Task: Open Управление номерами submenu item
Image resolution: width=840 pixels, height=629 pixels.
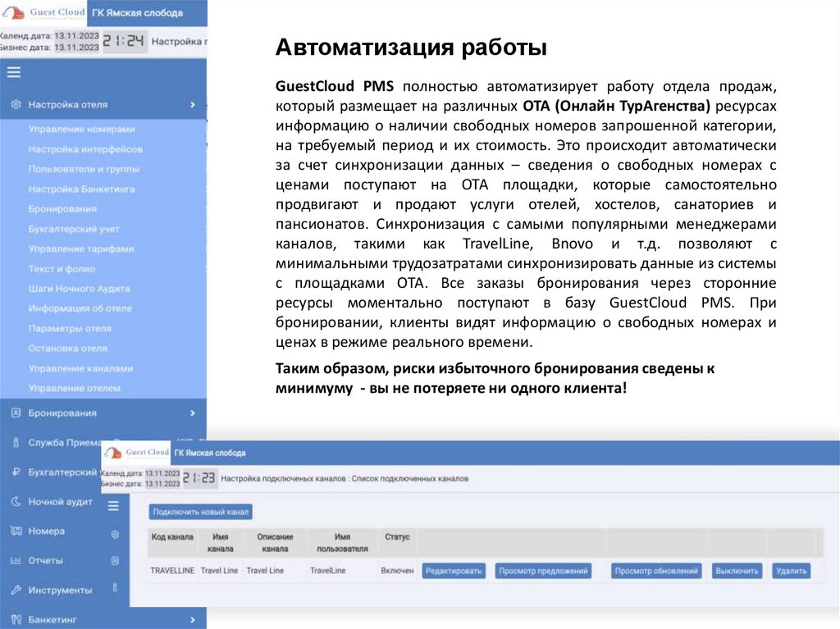Action: click(82, 129)
